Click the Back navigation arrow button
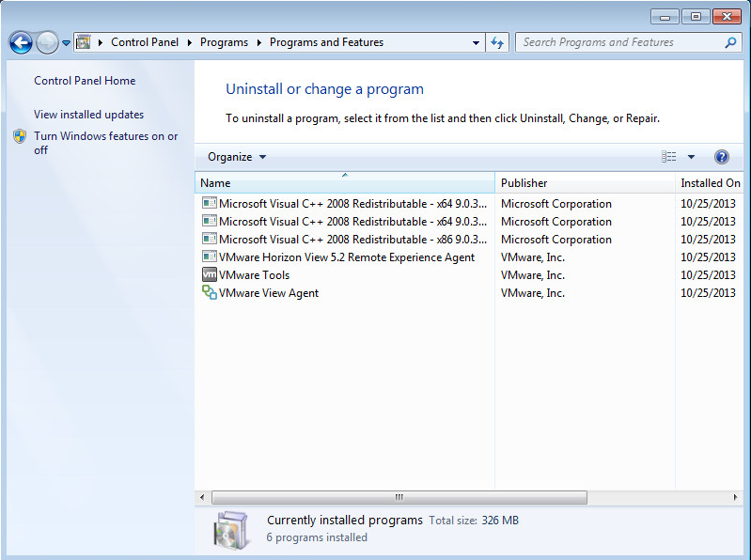 tap(21, 42)
